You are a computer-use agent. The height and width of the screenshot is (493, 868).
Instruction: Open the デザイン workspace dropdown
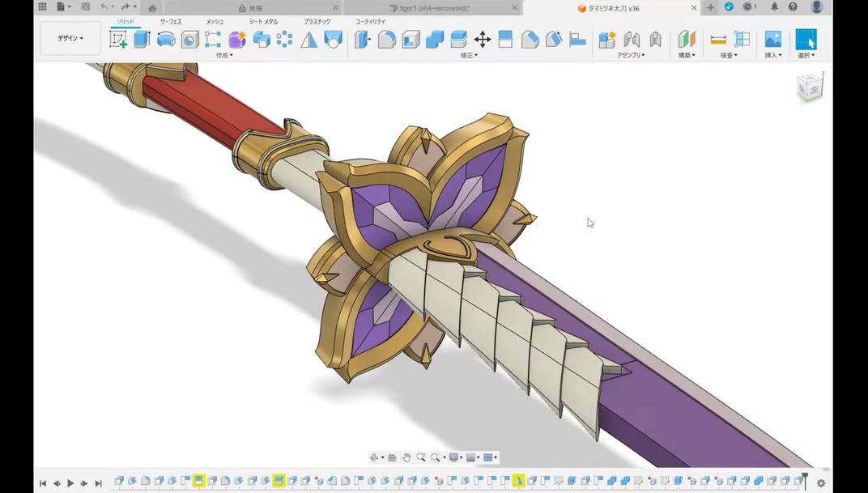click(70, 38)
